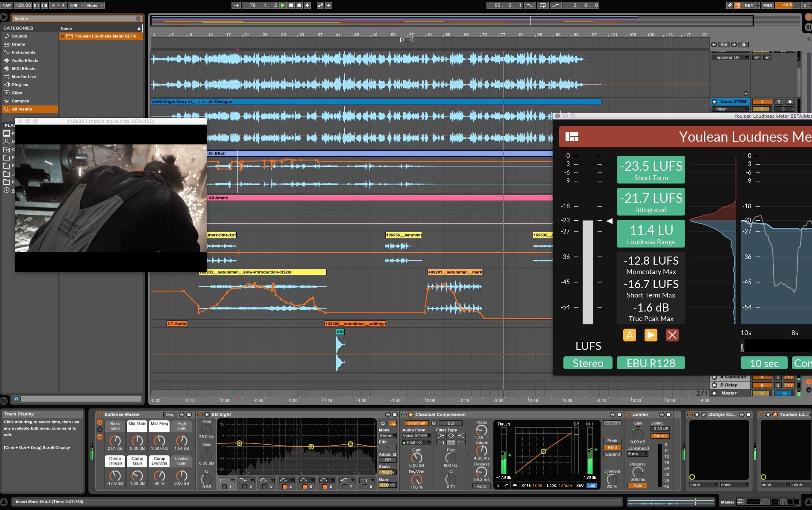Click the Youlean Stereo button
This screenshot has height=510, width=812.
pos(588,363)
